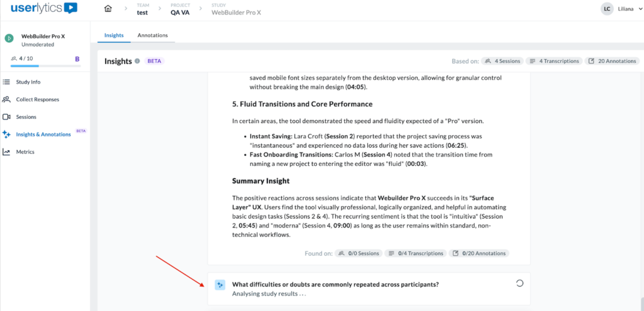Click the 20 Annotations badge
The height and width of the screenshot is (311, 644).
[x=612, y=61]
